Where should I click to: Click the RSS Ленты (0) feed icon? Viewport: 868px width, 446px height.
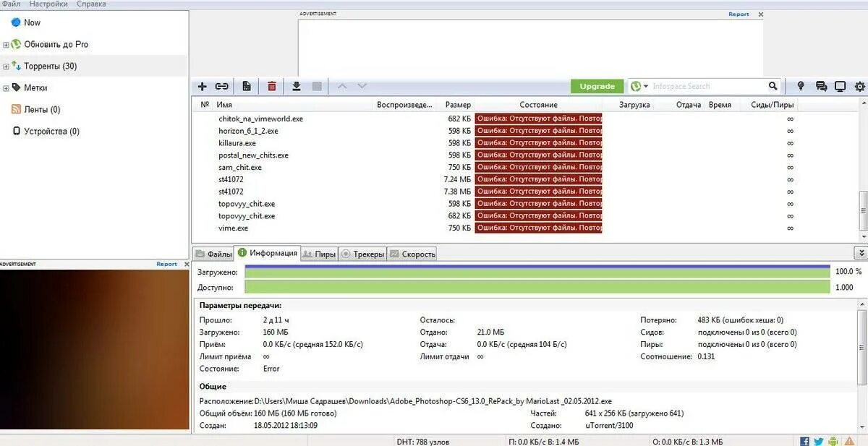pos(16,109)
